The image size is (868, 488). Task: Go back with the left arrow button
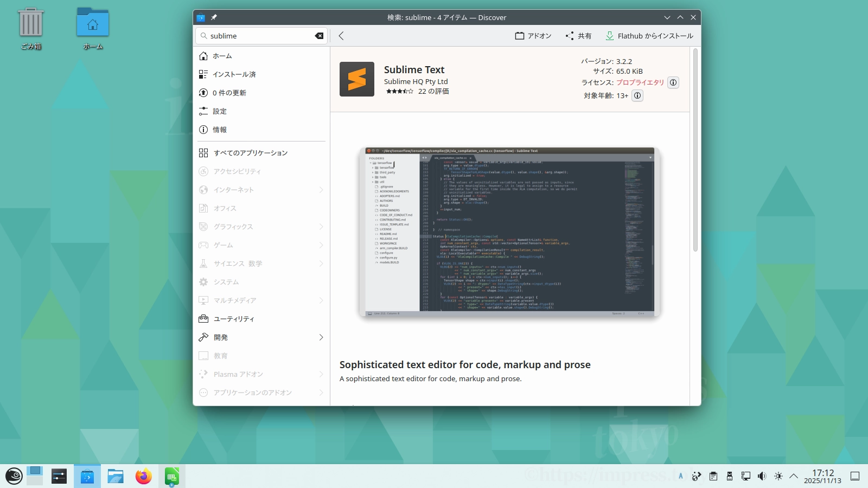point(341,36)
